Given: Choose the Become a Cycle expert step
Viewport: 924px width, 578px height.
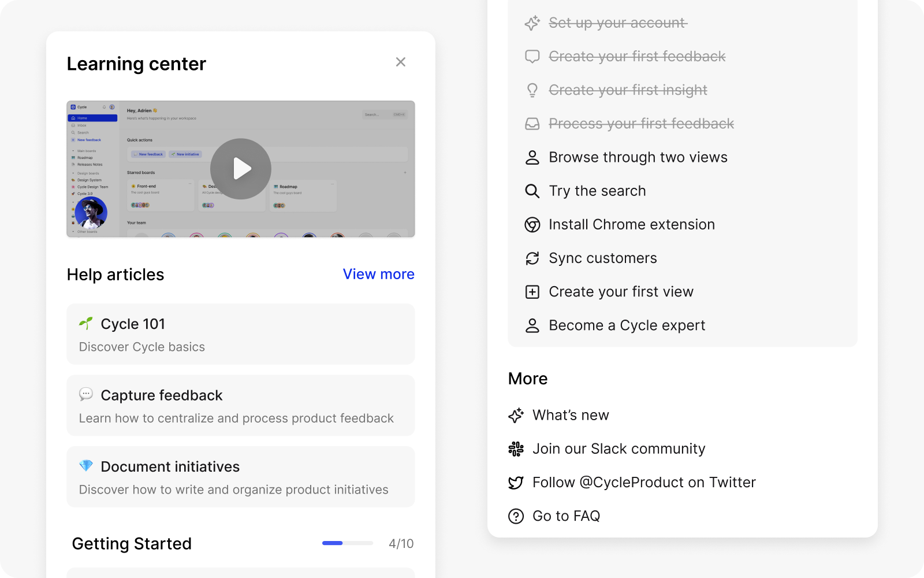Looking at the screenshot, I should pyautogui.click(x=627, y=325).
